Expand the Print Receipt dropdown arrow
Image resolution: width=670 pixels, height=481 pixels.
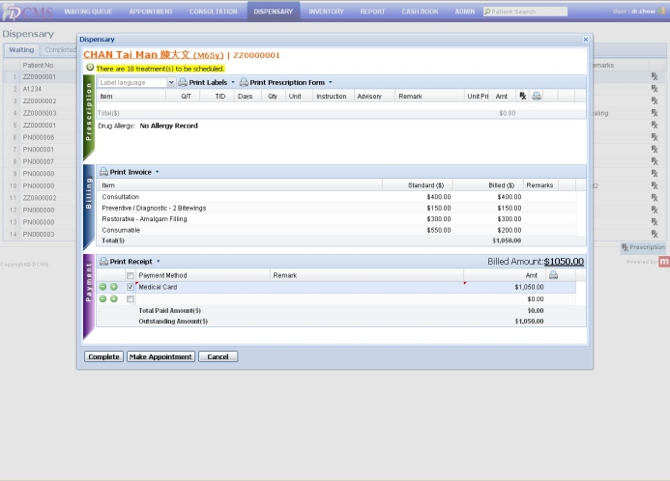(158, 261)
